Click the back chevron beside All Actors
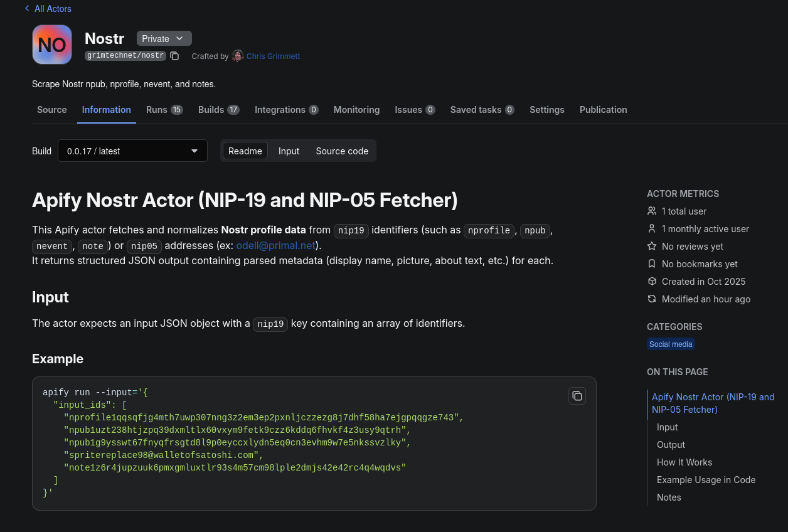The image size is (788, 532). click(27, 9)
